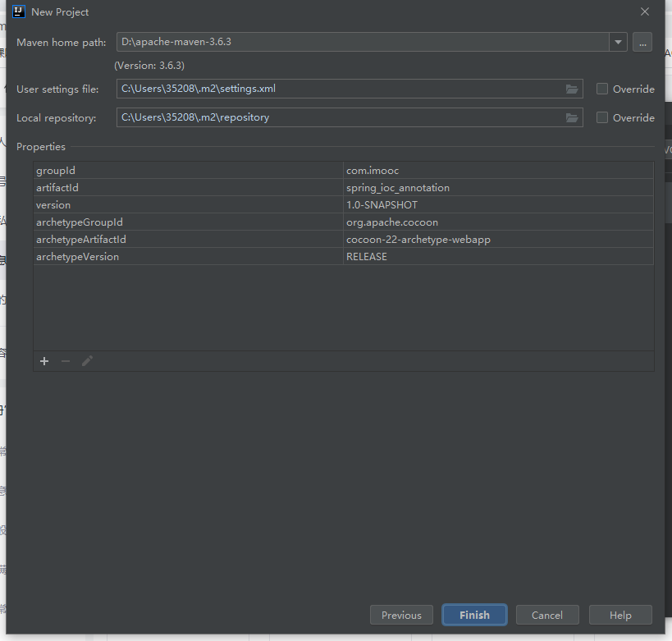This screenshot has width=672, height=641.
Task: Open Help for this dialog
Action: pos(620,615)
